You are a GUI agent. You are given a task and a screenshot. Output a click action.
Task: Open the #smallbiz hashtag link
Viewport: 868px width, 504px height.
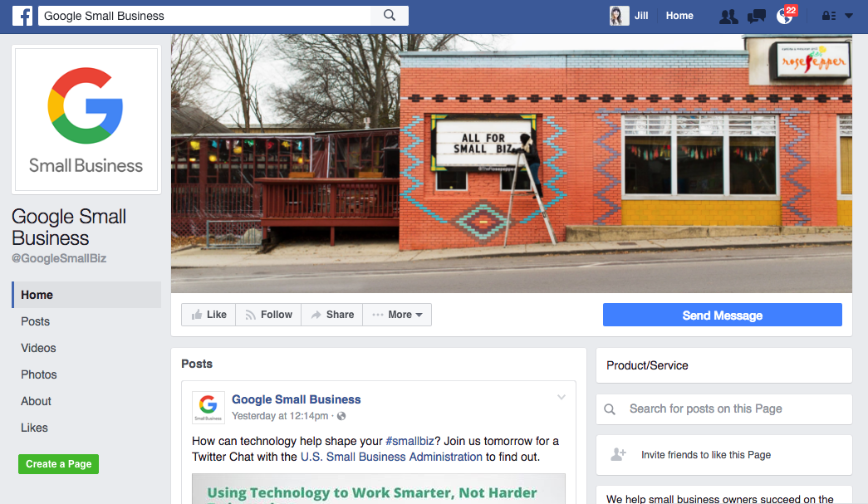click(x=409, y=441)
